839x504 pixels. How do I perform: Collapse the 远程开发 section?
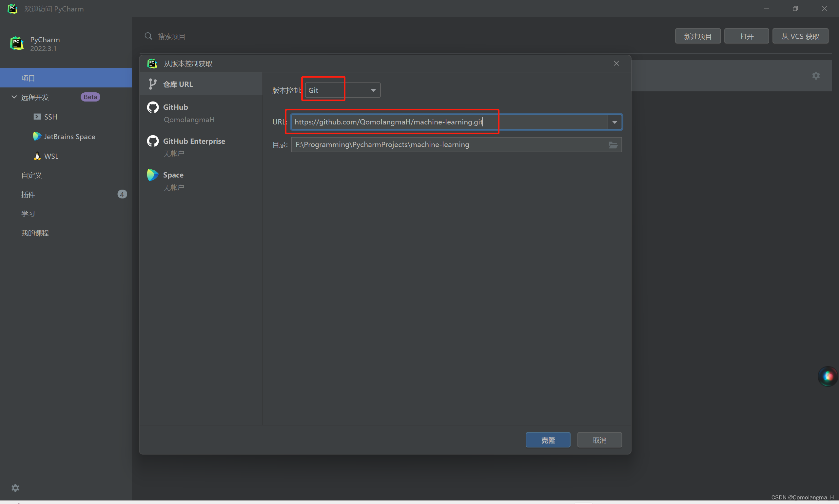pyautogui.click(x=14, y=97)
